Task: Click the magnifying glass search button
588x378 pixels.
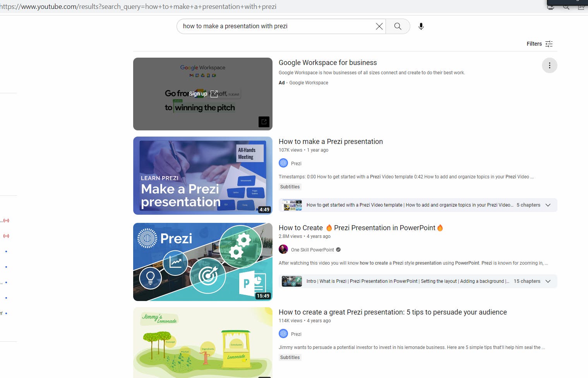Action: pos(398,26)
